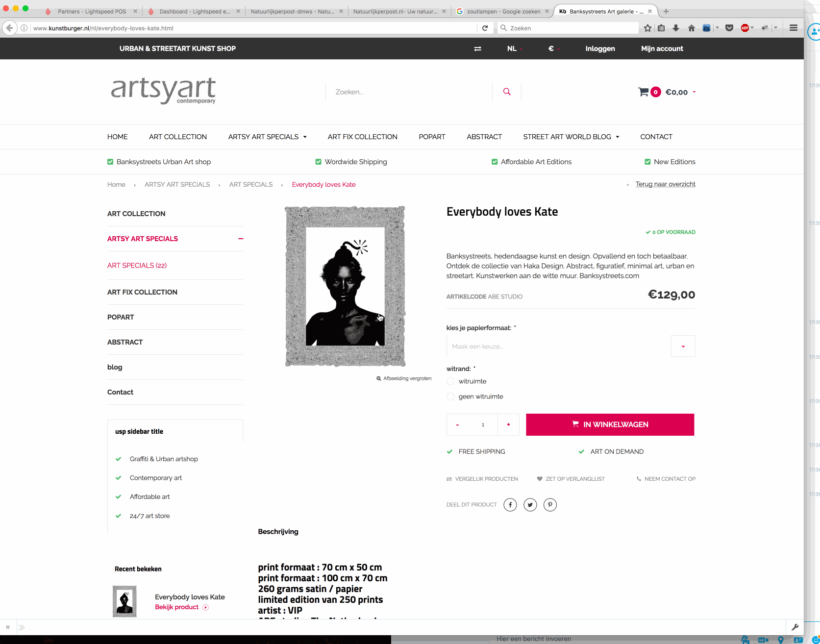The height and width of the screenshot is (644, 820).
Task: Click browser back arrow button
Action: pyautogui.click(x=9, y=28)
